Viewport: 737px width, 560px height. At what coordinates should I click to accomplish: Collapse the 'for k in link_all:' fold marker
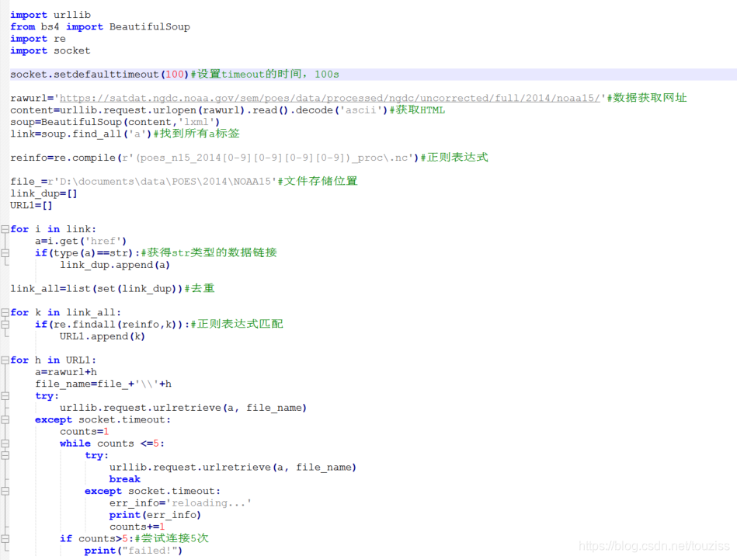coord(5,312)
